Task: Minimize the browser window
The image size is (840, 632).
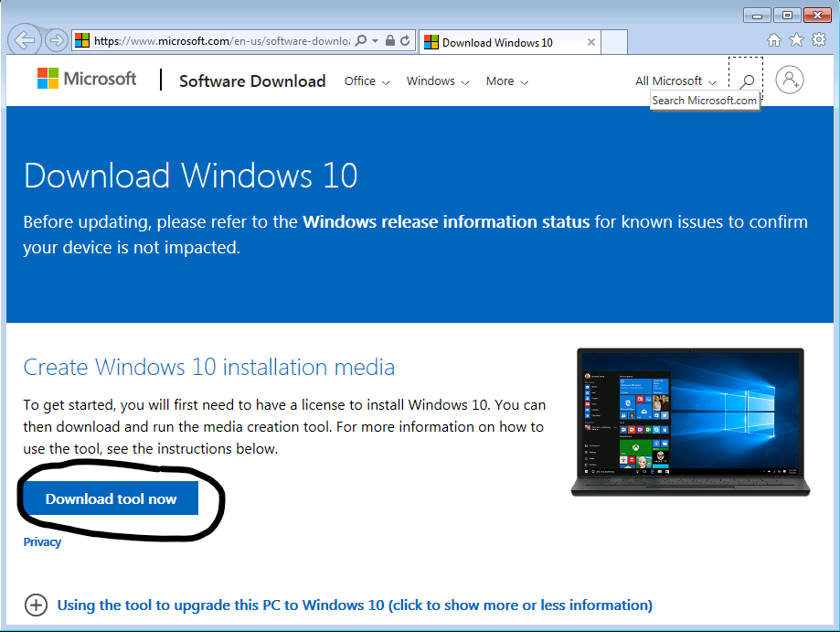Action: (757, 15)
